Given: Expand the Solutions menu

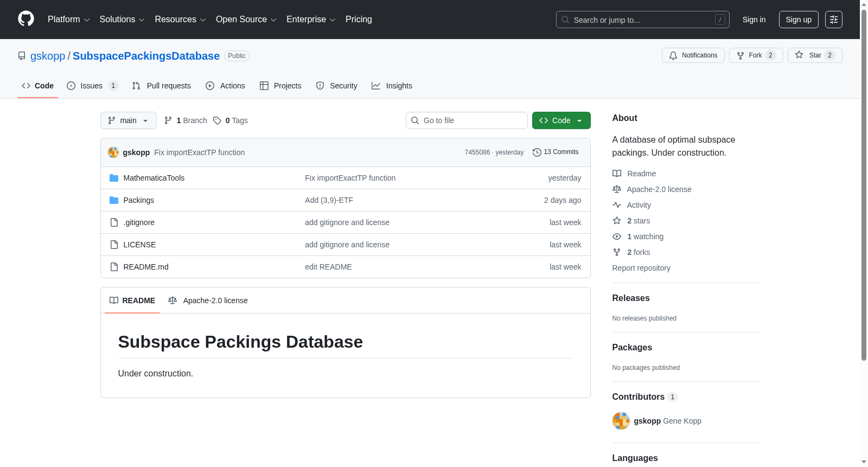Looking at the screenshot, I should point(122,20).
